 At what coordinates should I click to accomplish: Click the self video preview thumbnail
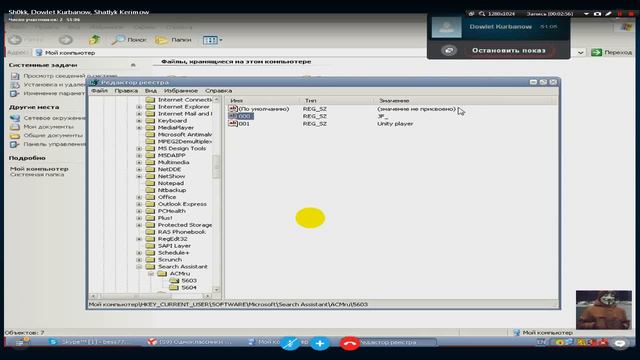click(604, 310)
